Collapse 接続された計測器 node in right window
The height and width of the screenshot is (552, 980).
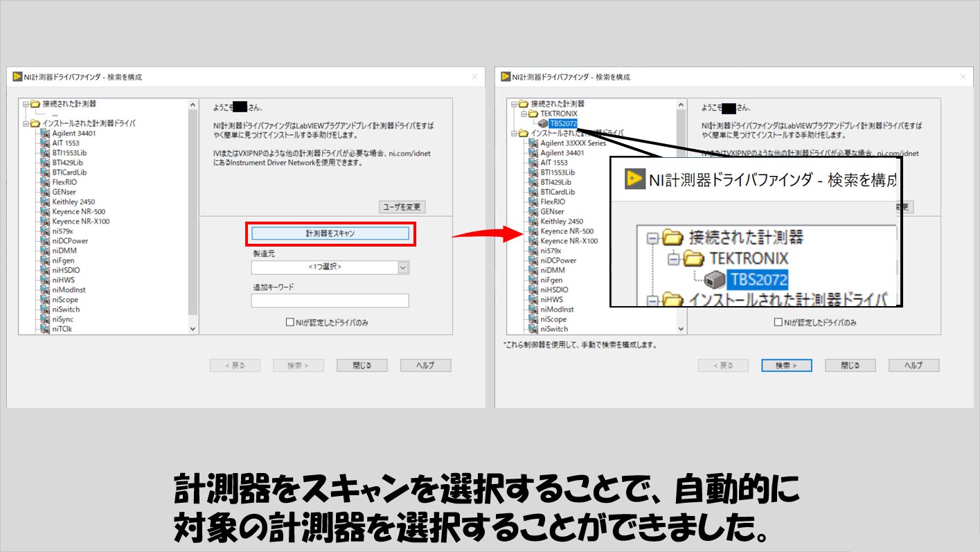514,104
